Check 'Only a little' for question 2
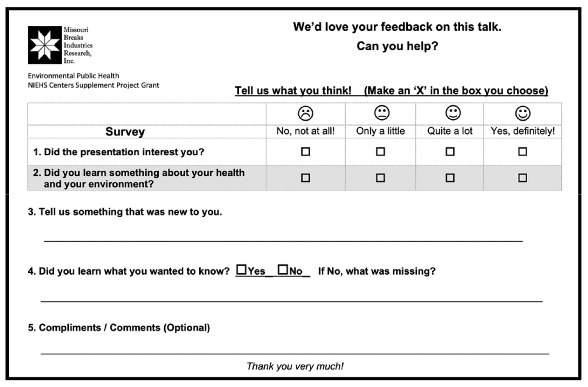The width and height of the screenshot is (588, 387). pos(380,178)
